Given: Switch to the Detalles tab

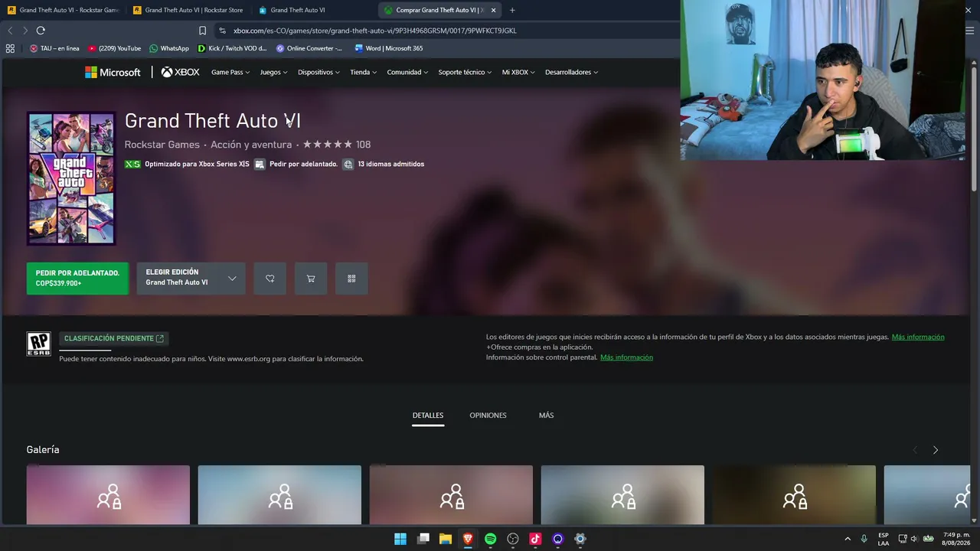Looking at the screenshot, I should click(428, 416).
